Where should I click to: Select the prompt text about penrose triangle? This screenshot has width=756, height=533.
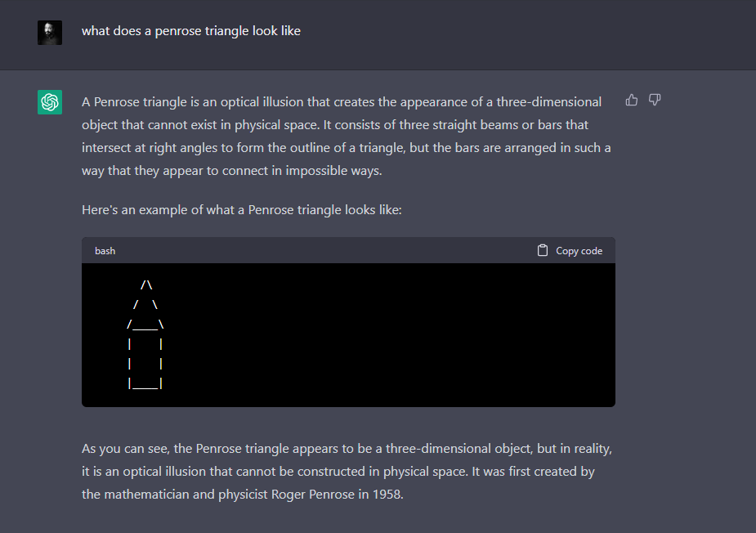[x=191, y=31]
